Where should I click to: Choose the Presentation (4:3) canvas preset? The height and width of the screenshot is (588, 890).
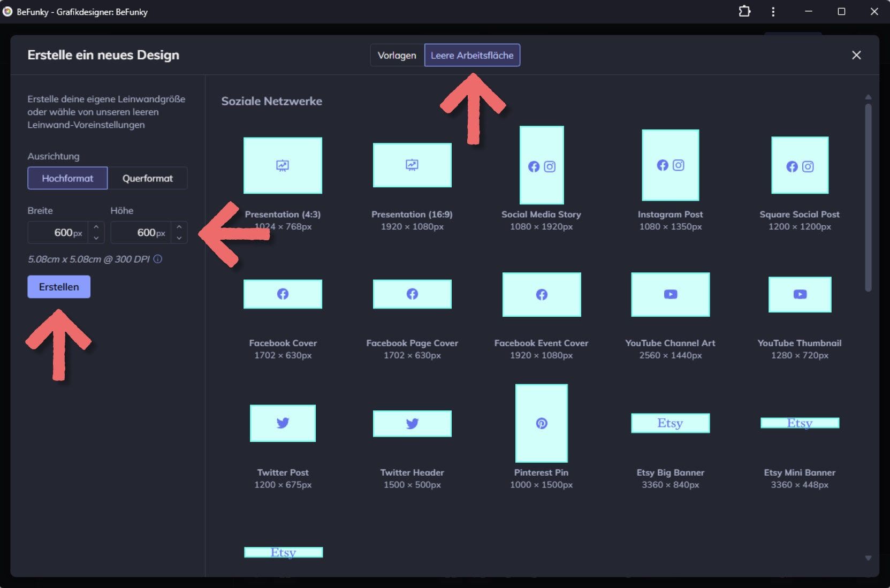tap(283, 165)
